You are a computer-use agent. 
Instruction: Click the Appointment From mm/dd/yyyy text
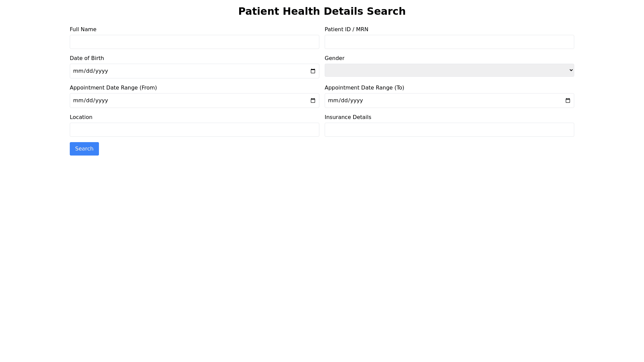click(x=91, y=101)
